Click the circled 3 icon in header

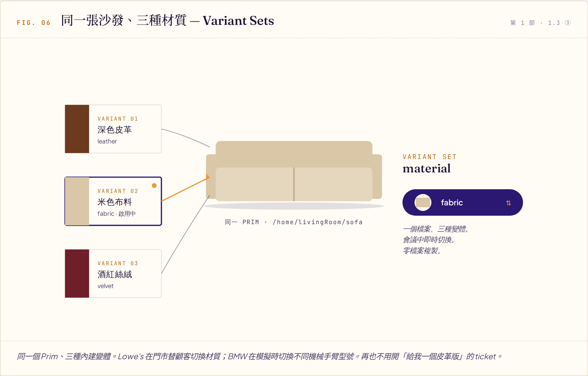(x=568, y=23)
